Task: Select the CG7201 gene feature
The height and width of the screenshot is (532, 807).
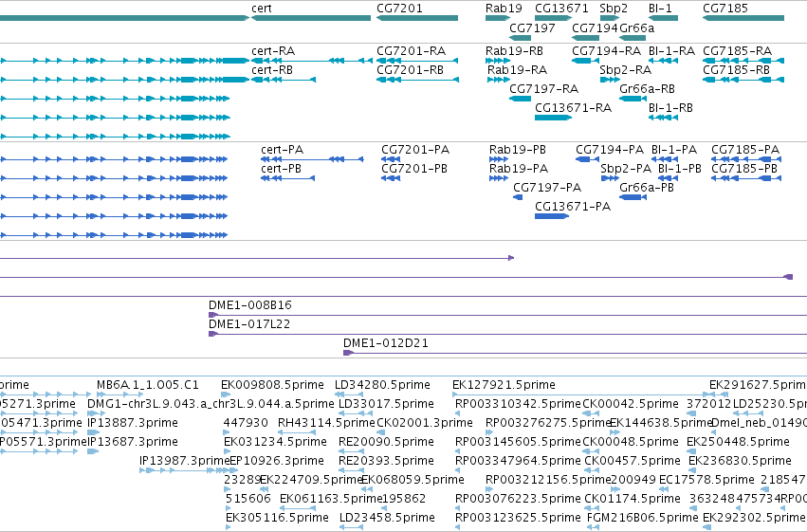Action: pyautogui.click(x=417, y=18)
